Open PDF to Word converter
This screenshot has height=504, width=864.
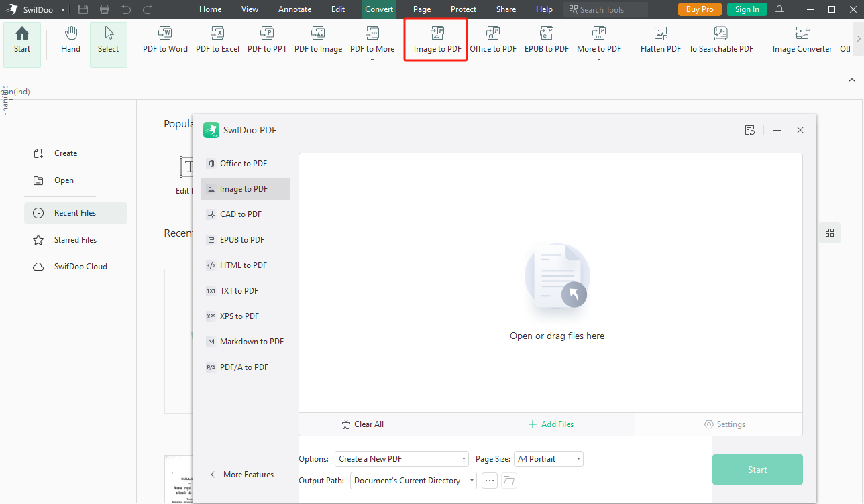165,40
